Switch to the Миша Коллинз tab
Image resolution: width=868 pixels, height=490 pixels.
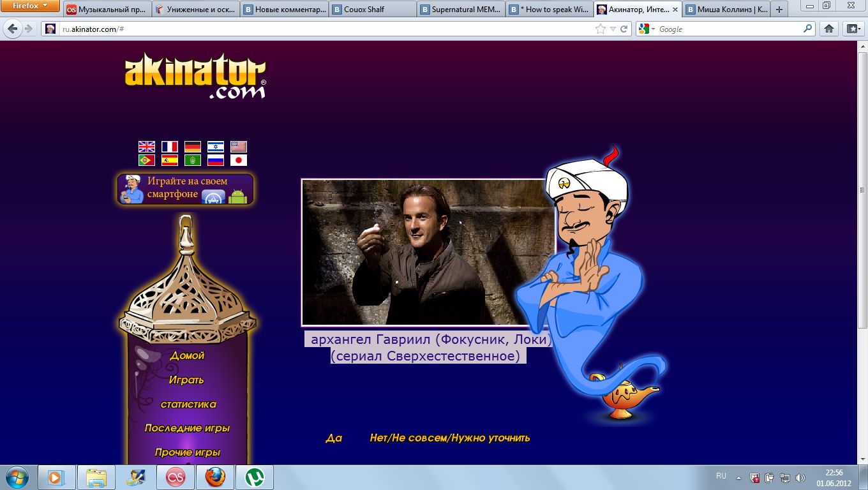[x=726, y=10]
